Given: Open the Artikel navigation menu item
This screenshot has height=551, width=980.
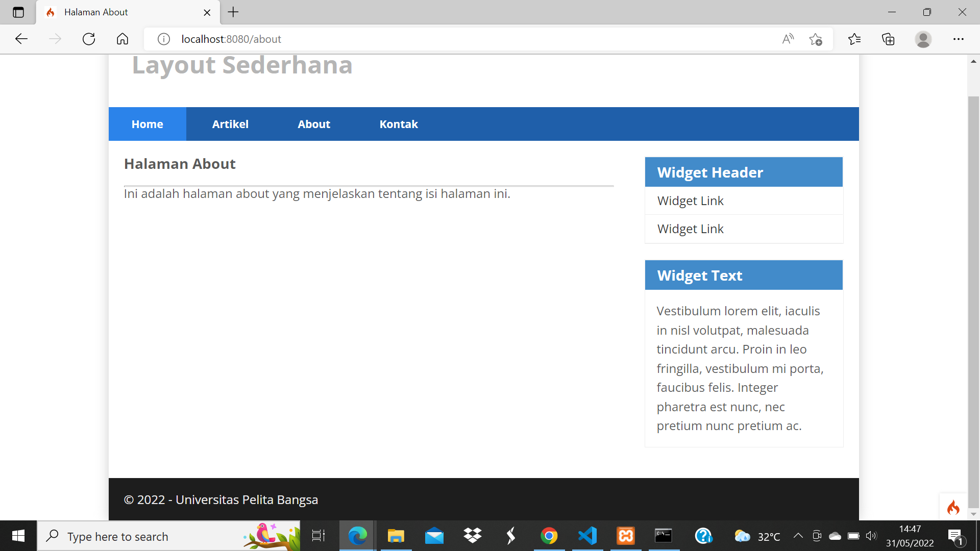Looking at the screenshot, I should tap(230, 124).
